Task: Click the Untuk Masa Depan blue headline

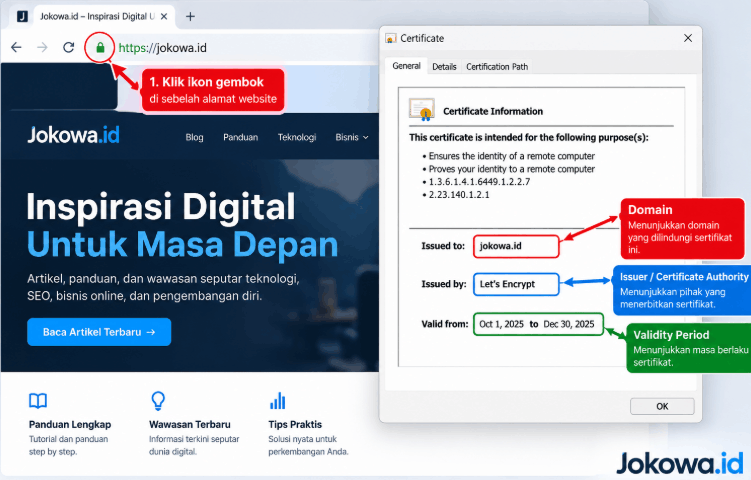Action: 182,244
